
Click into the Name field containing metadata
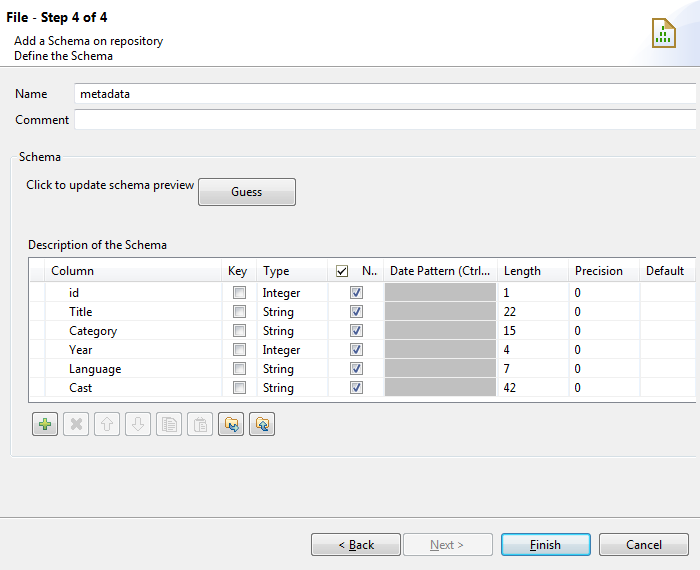click(x=384, y=94)
